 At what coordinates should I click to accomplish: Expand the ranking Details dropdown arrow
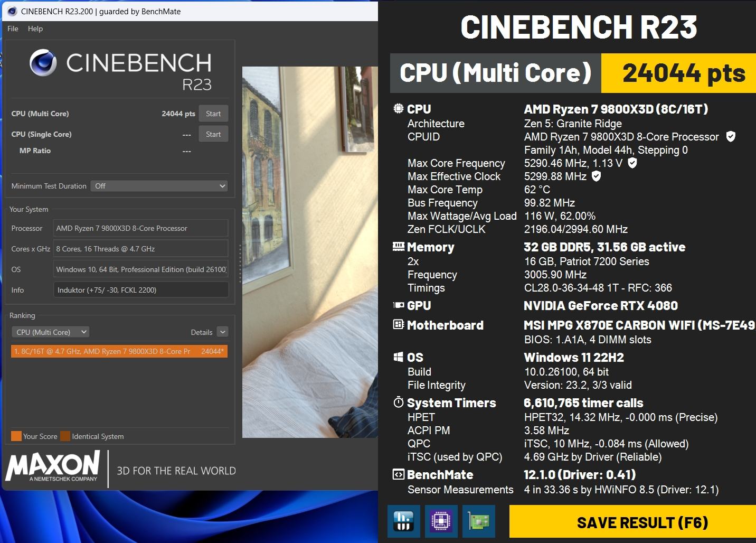tap(222, 332)
